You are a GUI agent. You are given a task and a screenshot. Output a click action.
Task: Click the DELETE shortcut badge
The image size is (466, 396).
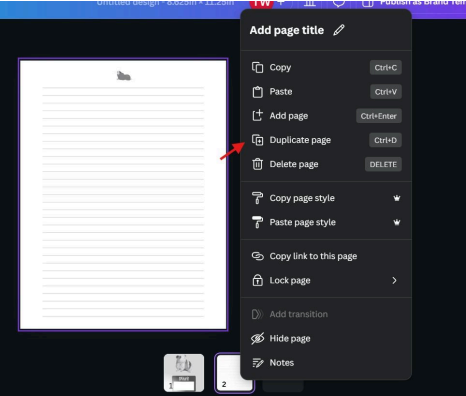[x=383, y=164]
